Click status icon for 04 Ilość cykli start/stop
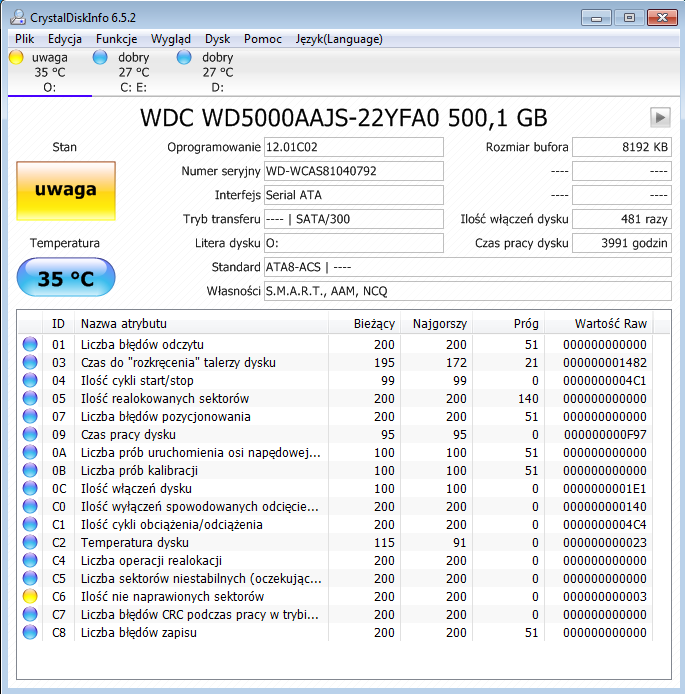Image resolution: width=685 pixels, height=694 pixels. 30,380
